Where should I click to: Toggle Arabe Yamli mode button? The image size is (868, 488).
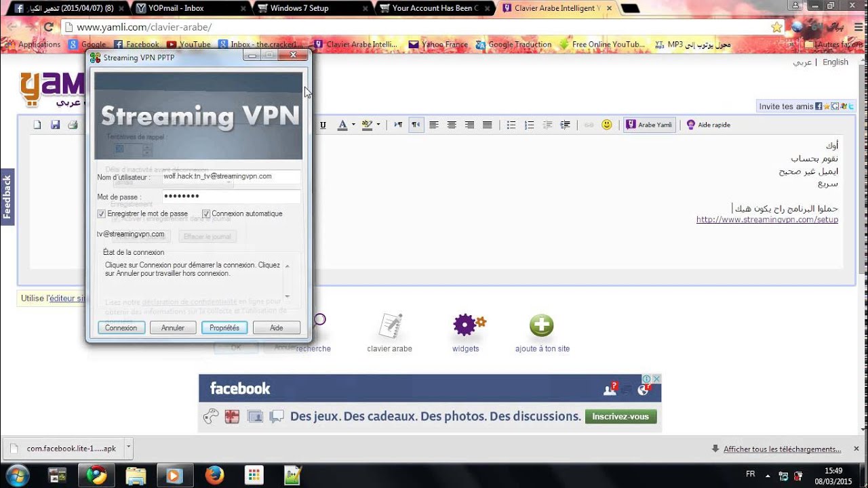[x=650, y=125]
